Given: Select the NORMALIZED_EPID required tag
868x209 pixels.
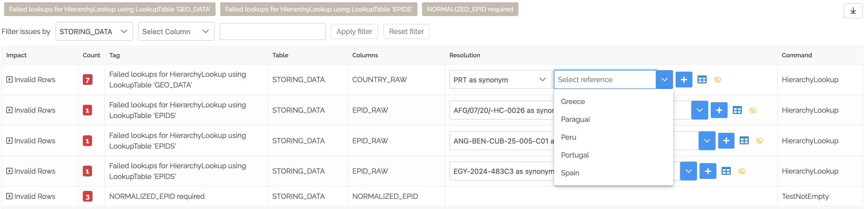Looking at the screenshot, I should click(x=470, y=9).
